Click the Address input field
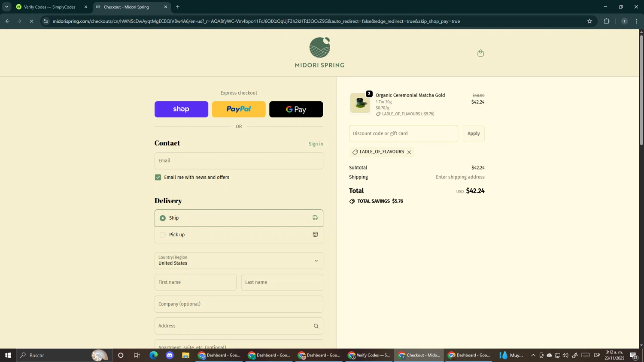This screenshot has height=362, width=644. (x=239, y=326)
